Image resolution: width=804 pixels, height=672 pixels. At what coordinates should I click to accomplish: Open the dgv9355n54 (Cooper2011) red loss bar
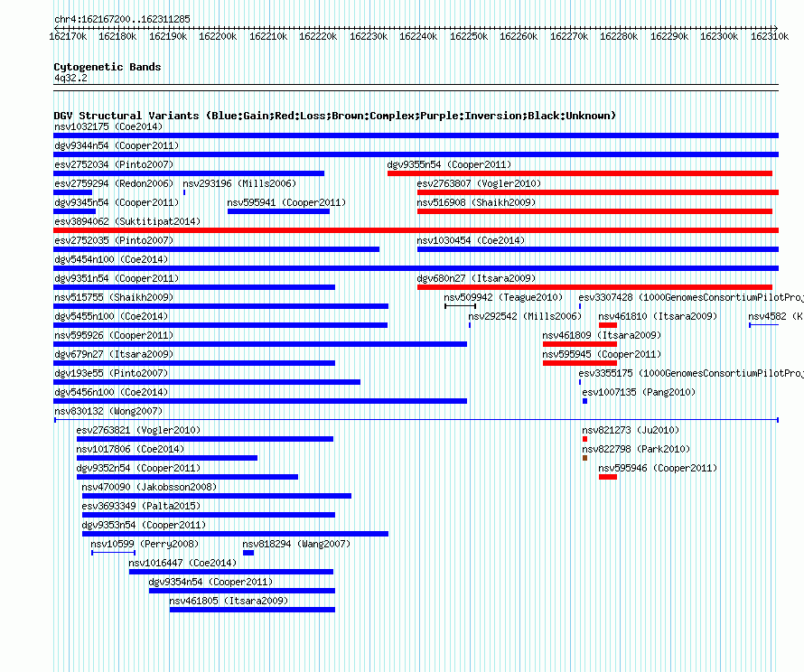580,173
